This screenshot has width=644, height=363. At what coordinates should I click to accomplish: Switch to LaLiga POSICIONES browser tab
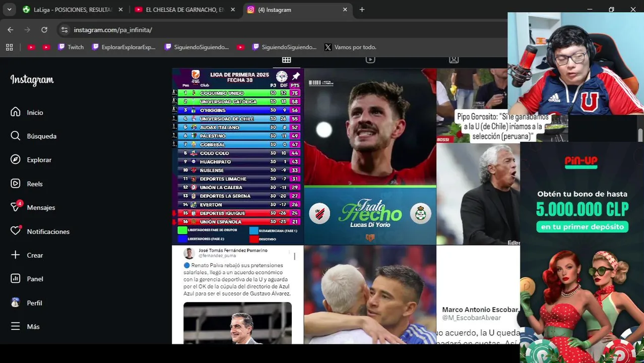click(x=73, y=10)
